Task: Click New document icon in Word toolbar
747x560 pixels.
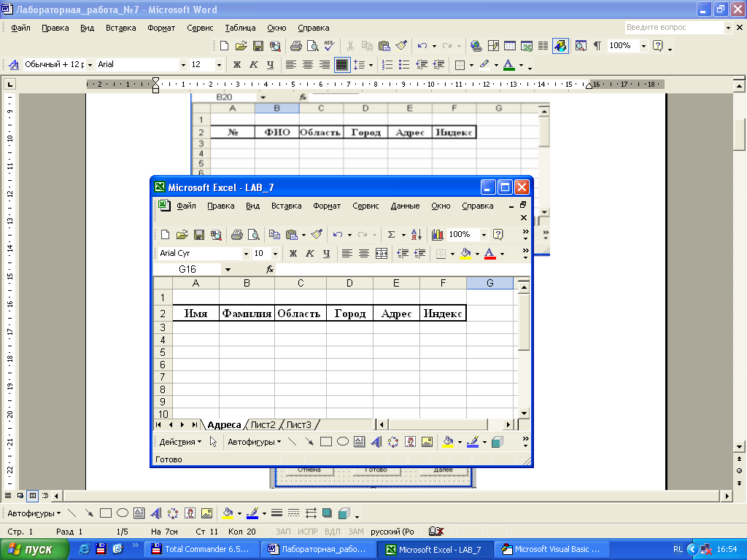Action: point(224,46)
